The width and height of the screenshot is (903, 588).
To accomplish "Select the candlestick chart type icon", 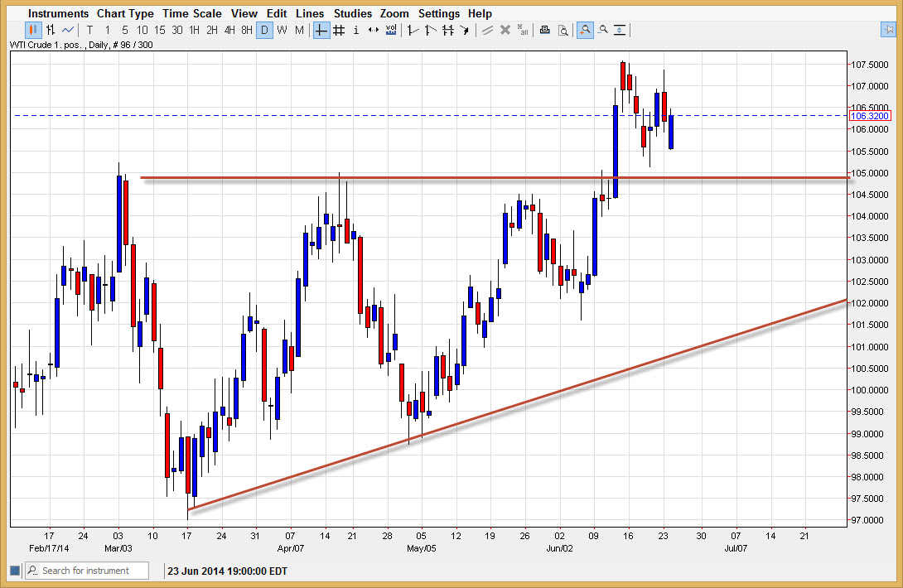I will (31, 30).
